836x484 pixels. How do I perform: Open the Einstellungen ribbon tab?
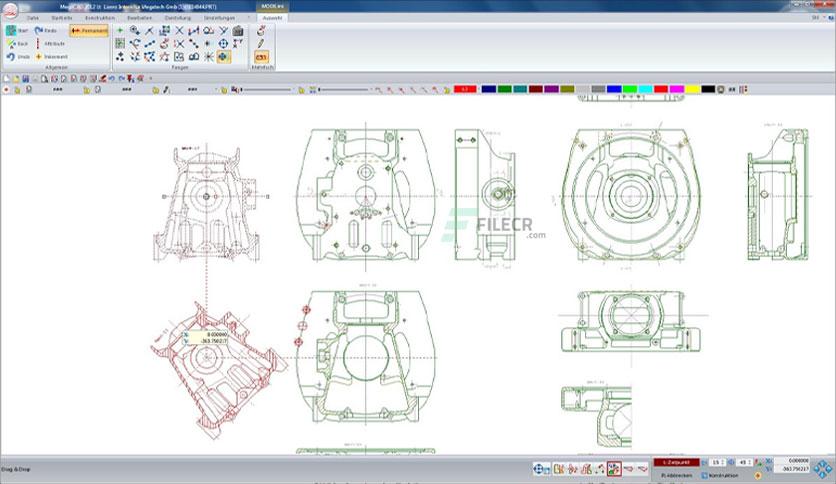[219, 18]
